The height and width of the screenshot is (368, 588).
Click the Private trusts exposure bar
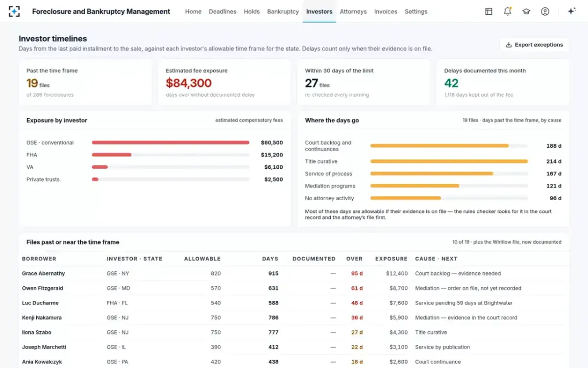coord(171,180)
